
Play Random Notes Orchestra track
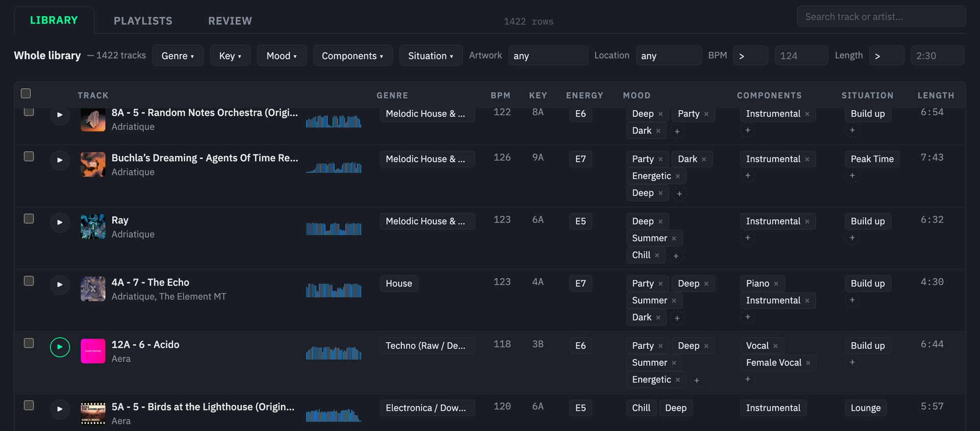click(60, 115)
